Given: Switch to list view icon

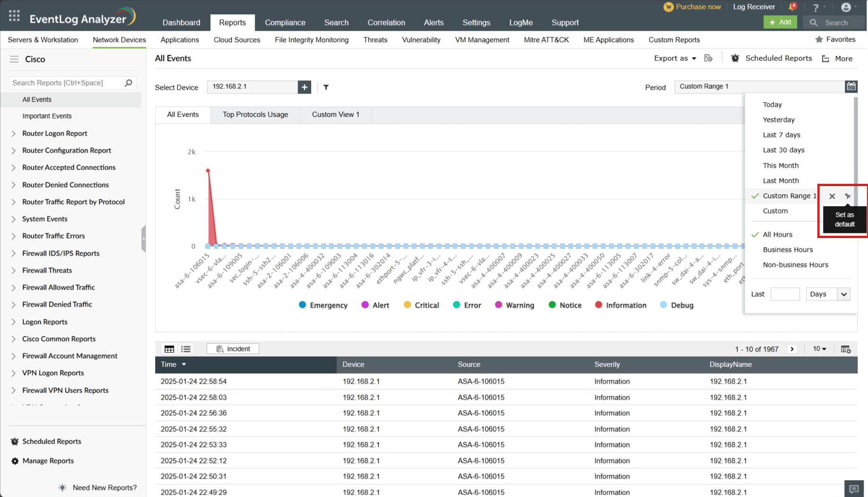Looking at the screenshot, I should coord(186,349).
